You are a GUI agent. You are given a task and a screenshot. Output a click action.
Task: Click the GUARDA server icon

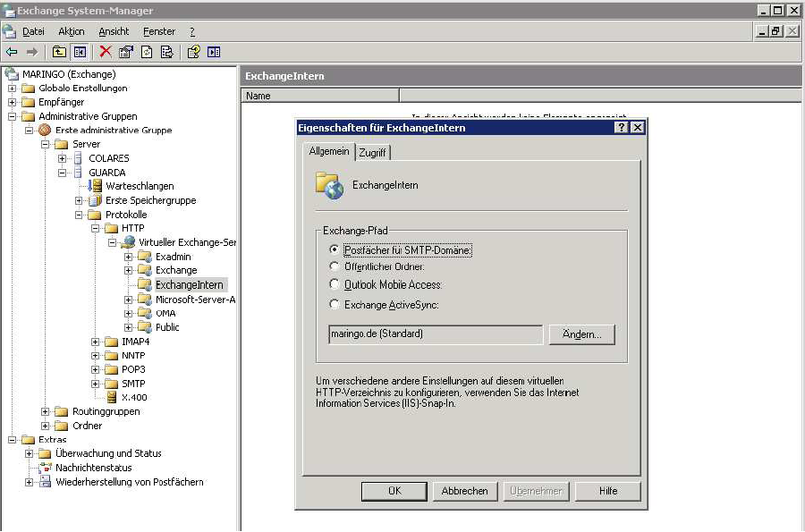[78, 173]
